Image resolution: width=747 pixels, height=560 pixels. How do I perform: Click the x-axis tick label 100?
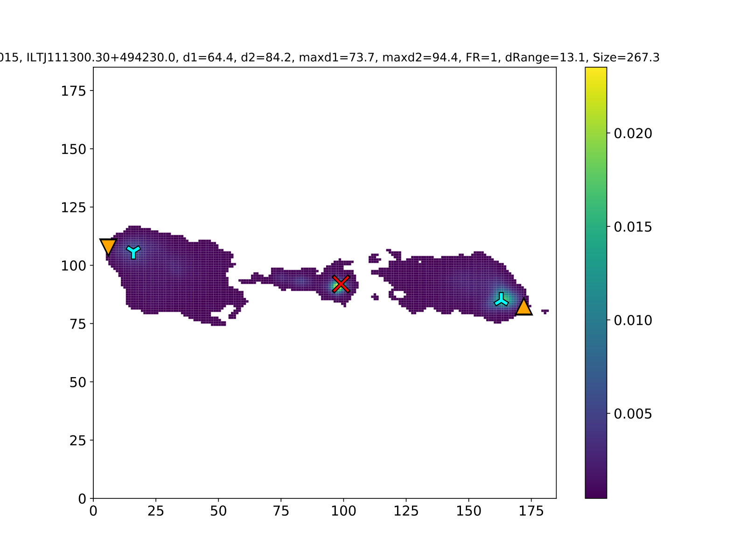pos(343,511)
